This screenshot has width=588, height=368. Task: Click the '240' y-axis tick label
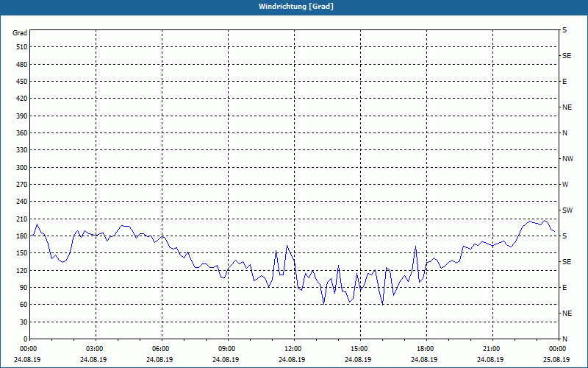click(22, 201)
